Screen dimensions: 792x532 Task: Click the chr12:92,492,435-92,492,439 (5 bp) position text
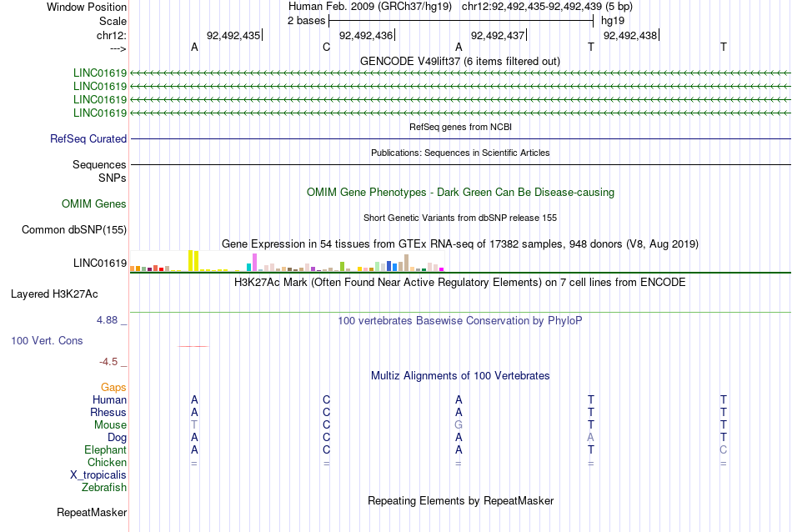pos(547,7)
